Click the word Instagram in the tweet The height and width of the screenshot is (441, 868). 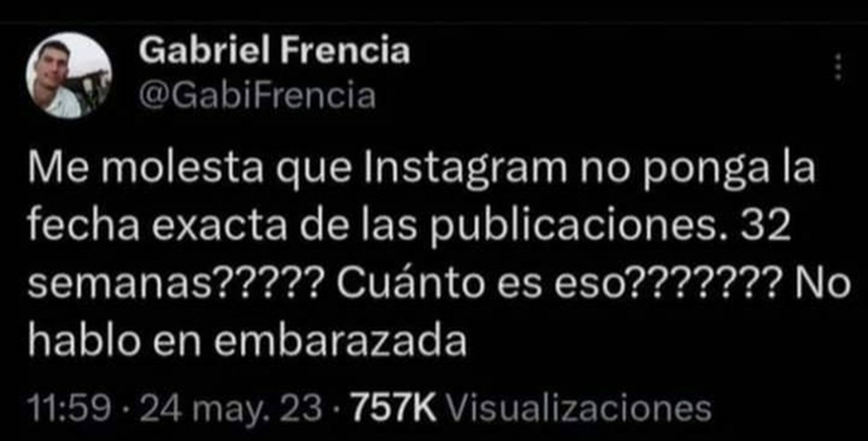pyautogui.click(x=465, y=169)
